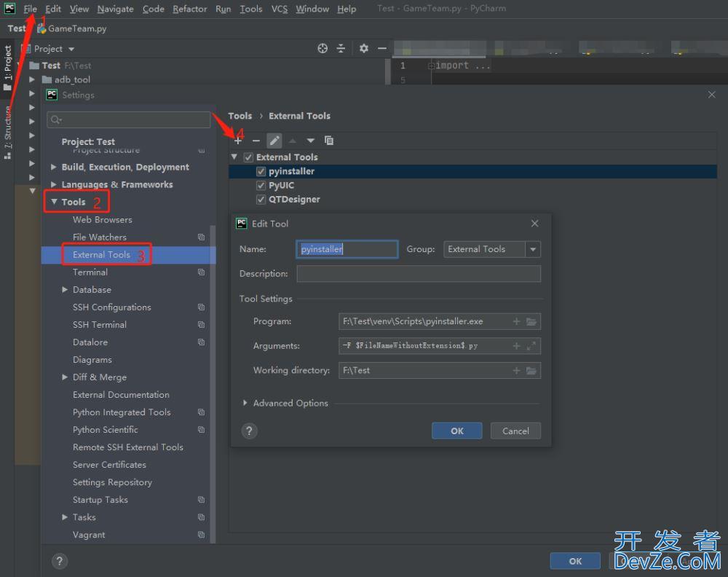Move tool up with arrow icon

(293, 141)
